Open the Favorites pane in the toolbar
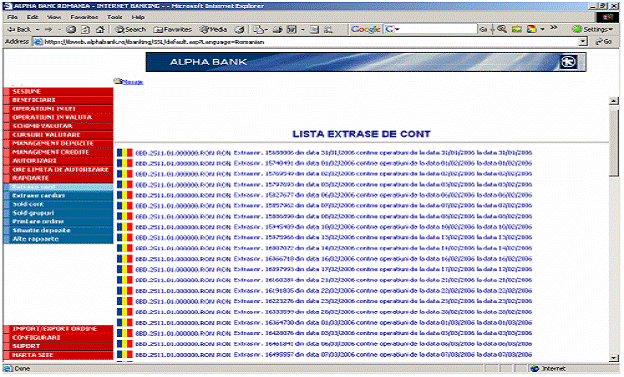624x377 pixels. [173, 29]
